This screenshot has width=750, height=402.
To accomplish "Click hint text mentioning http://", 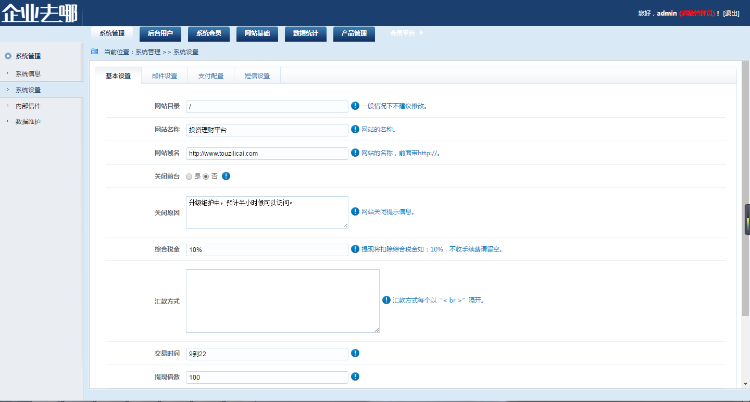I will 400,153.
